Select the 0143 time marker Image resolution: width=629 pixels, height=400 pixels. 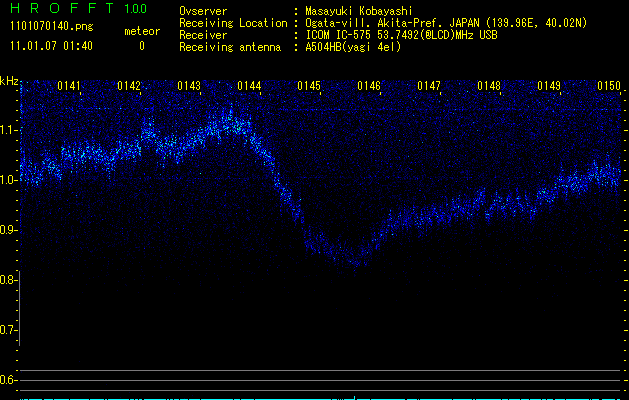tap(189, 86)
